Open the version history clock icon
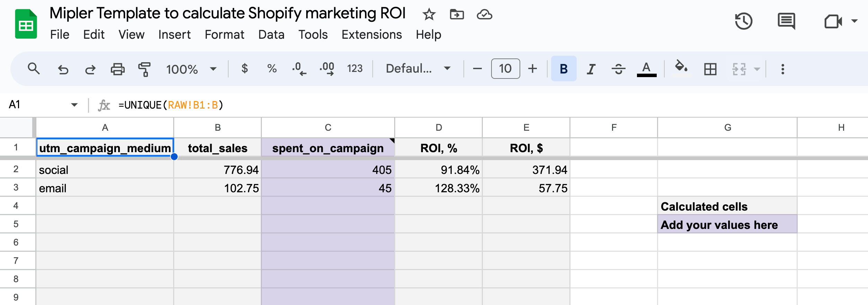Screen dimensions: 868x305 [744, 21]
